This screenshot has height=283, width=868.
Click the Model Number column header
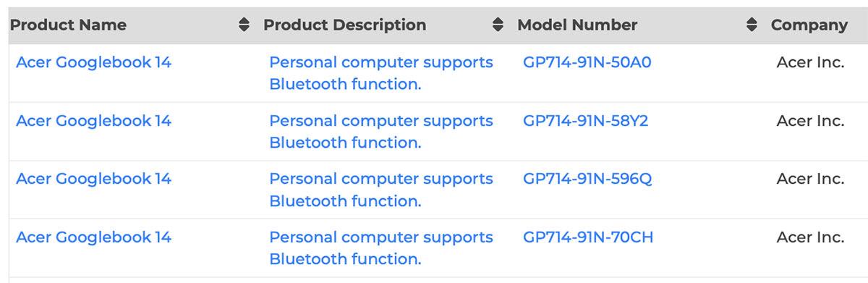577,25
